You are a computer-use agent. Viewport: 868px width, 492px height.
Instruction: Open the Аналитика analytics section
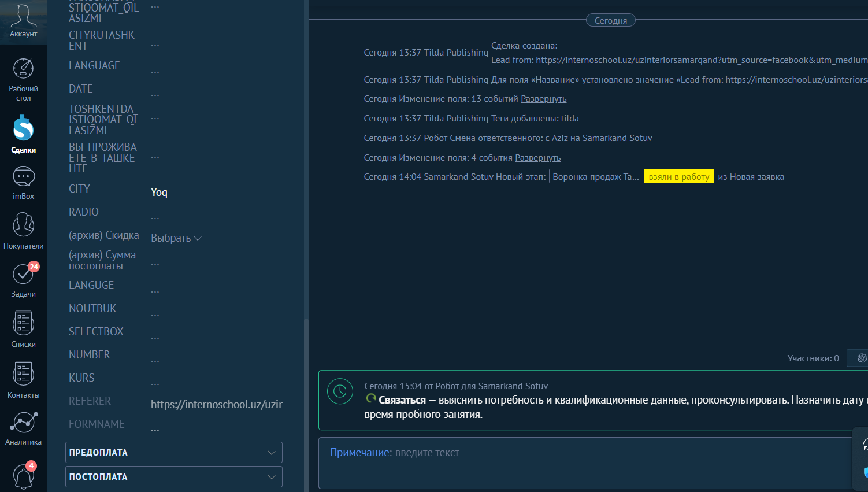click(x=23, y=428)
